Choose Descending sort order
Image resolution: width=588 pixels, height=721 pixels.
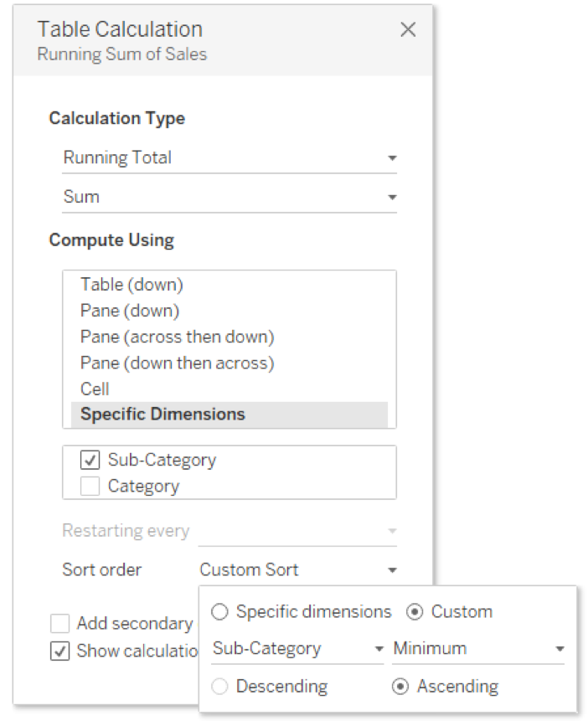pos(220,685)
